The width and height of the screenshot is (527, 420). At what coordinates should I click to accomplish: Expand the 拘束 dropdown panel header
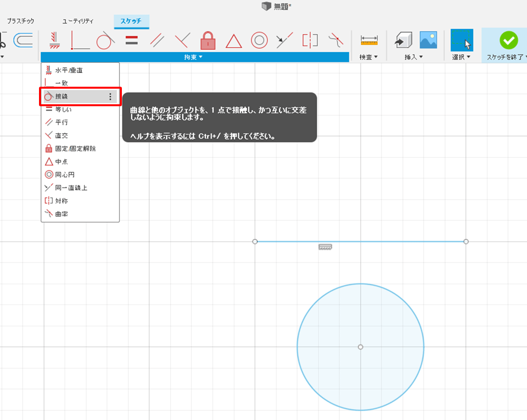coord(194,57)
